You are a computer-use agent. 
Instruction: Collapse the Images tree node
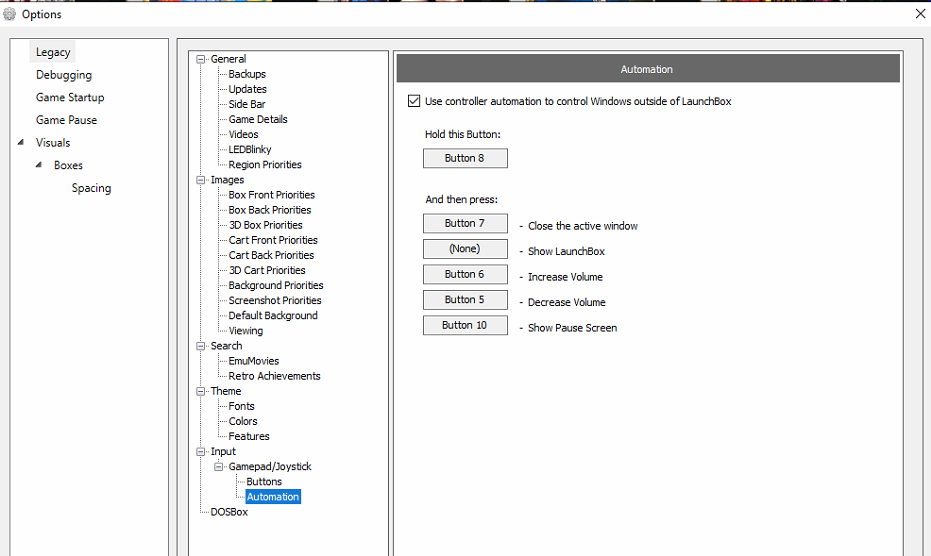pyautogui.click(x=201, y=180)
